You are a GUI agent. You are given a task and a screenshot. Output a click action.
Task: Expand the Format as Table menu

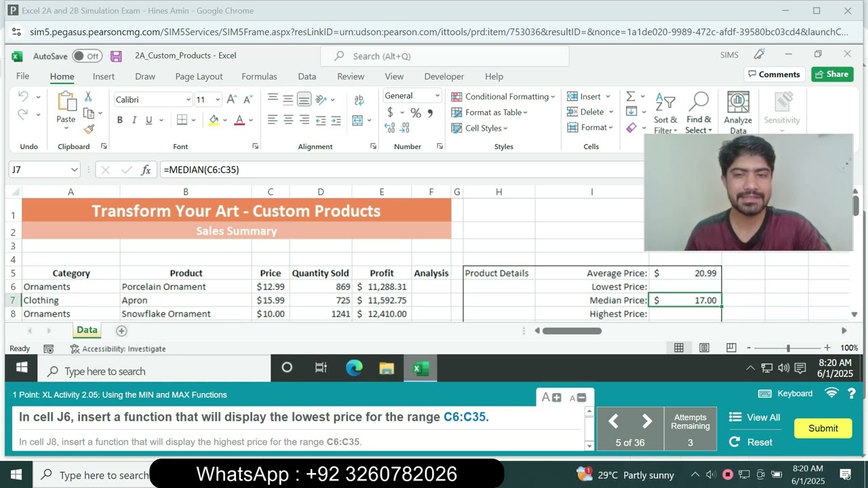pos(490,113)
